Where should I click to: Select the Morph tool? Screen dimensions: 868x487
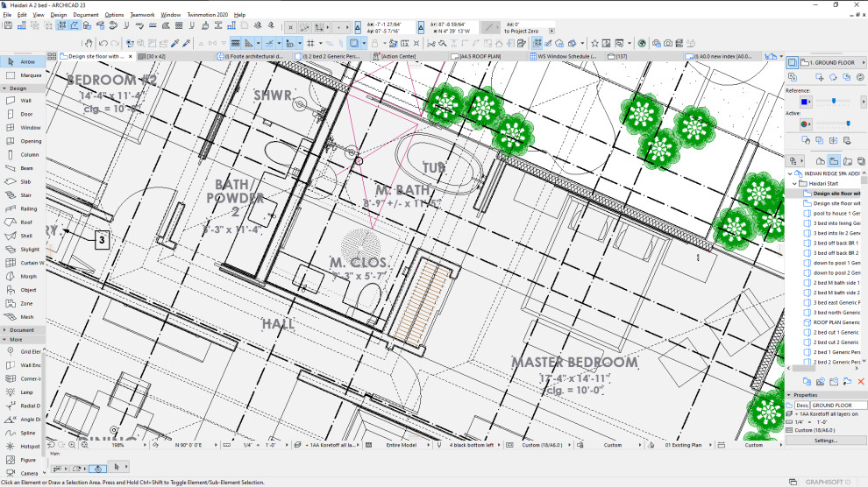[x=22, y=277]
